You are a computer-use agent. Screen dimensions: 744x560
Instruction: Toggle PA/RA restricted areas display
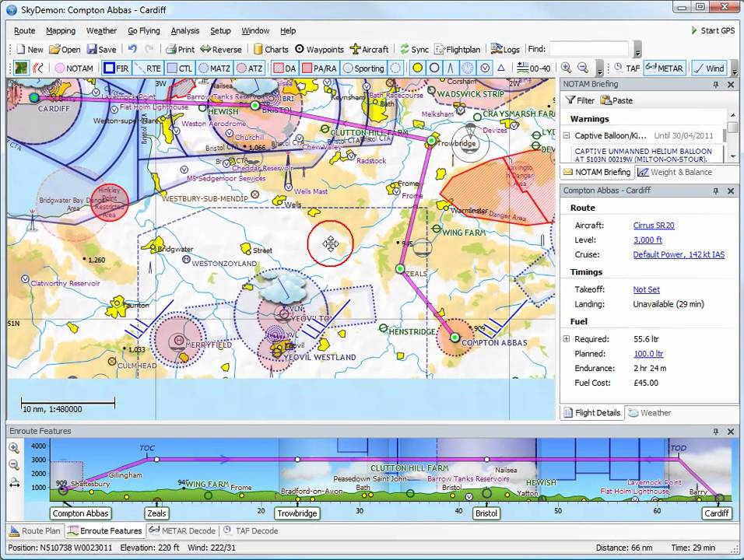[x=319, y=68]
